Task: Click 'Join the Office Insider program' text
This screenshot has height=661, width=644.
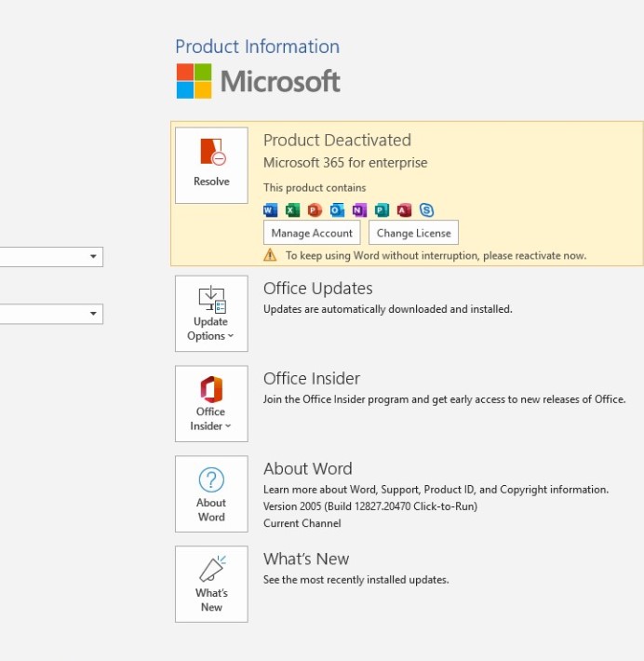Action: [x=444, y=399]
